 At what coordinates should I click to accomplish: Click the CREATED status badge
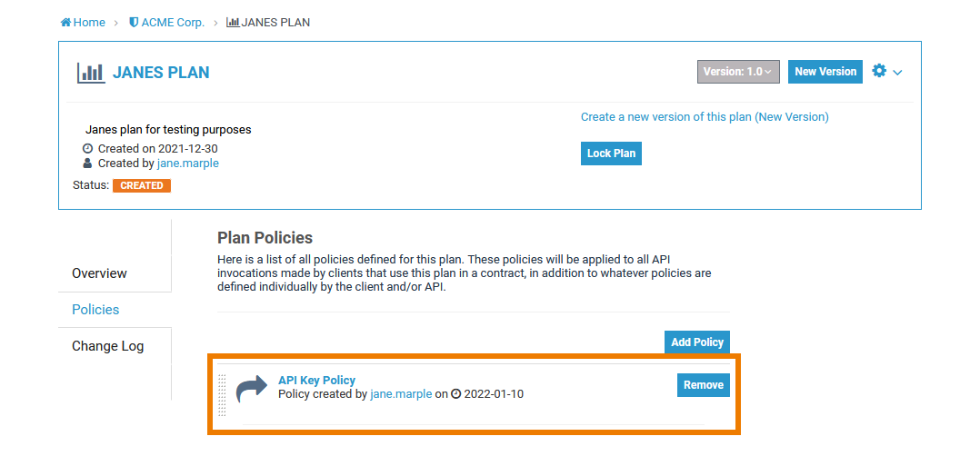(x=142, y=185)
